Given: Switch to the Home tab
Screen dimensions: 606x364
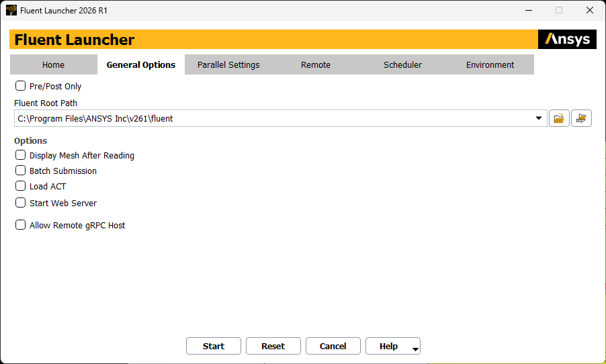Looking at the screenshot, I should coord(53,64).
